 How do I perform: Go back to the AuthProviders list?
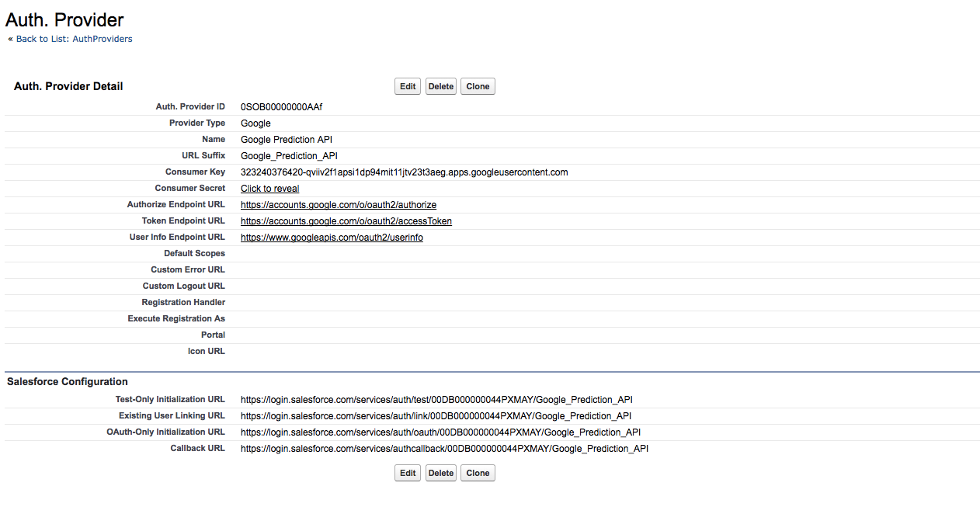point(74,39)
